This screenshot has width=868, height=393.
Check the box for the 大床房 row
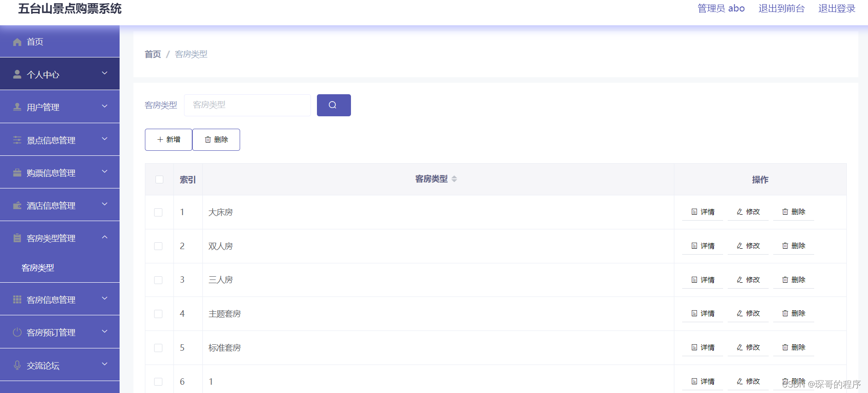click(x=158, y=212)
